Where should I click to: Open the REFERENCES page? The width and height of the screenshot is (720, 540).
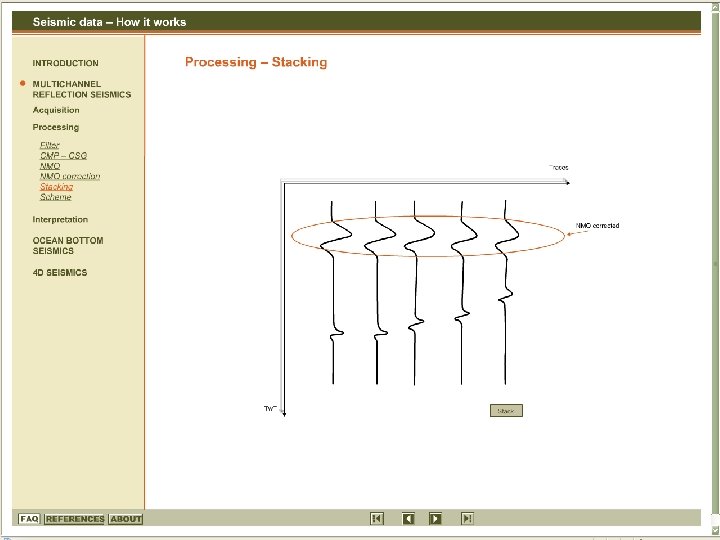point(75,519)
